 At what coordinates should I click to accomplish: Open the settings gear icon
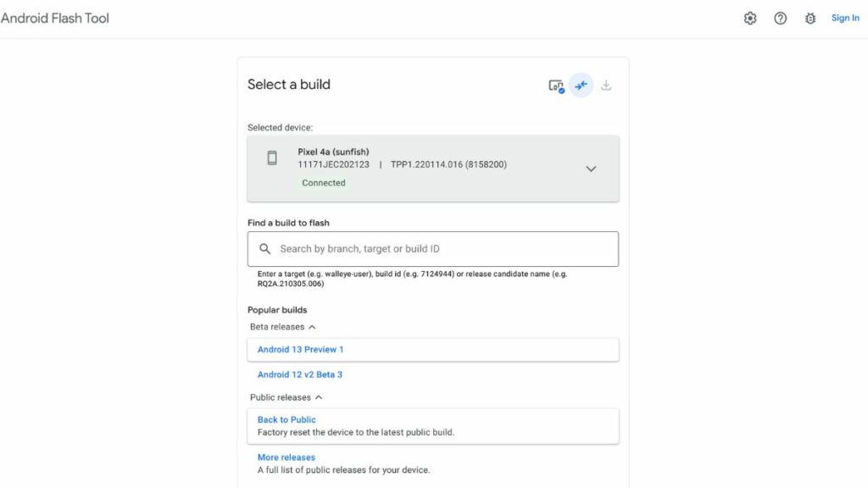point(749,18)
